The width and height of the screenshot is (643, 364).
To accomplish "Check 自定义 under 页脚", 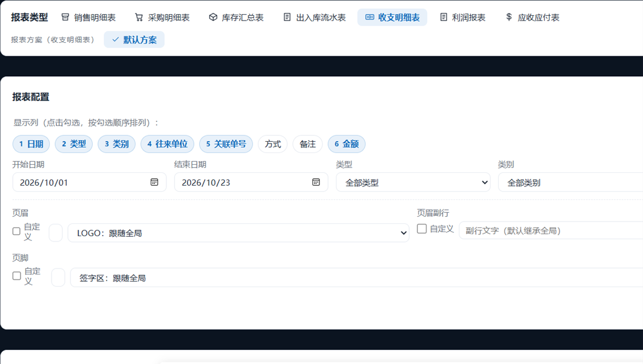I will pyautogui.click(x=16, y=276).
